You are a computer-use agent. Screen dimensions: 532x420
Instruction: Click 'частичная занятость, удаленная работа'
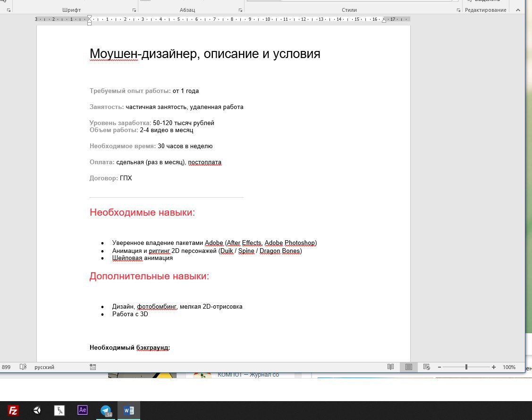coord(184,107)
